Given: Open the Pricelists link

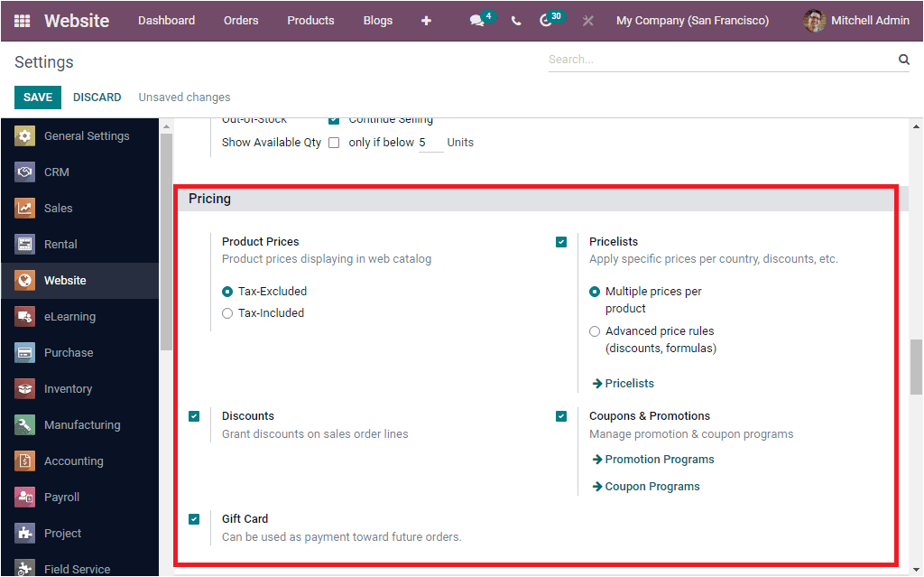Looking at the screenshot, I should tap(628, 383).
